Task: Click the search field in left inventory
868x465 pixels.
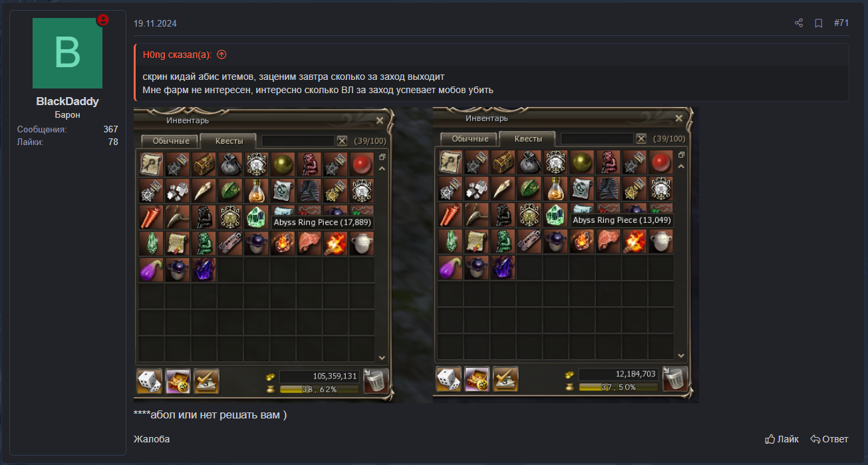Action: [x=298, y=141]
